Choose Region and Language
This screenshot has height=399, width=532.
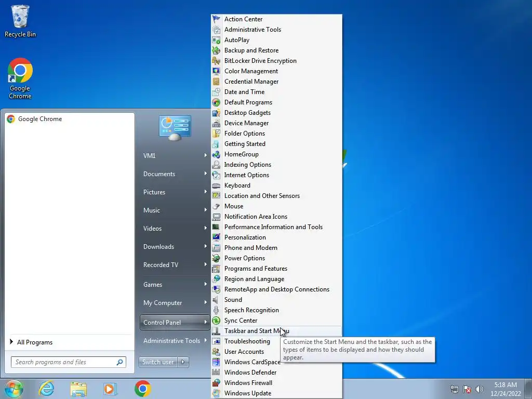tap(276, 279)
